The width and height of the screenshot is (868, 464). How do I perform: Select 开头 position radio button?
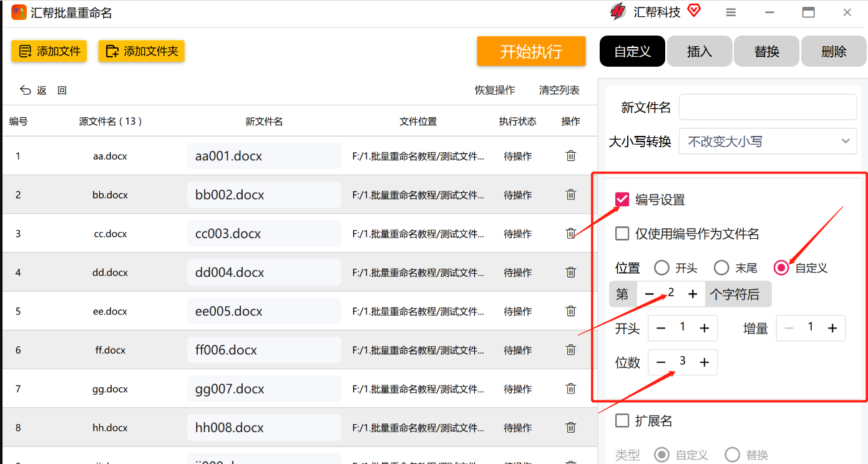pyautogui.click(x=661, y=268)
